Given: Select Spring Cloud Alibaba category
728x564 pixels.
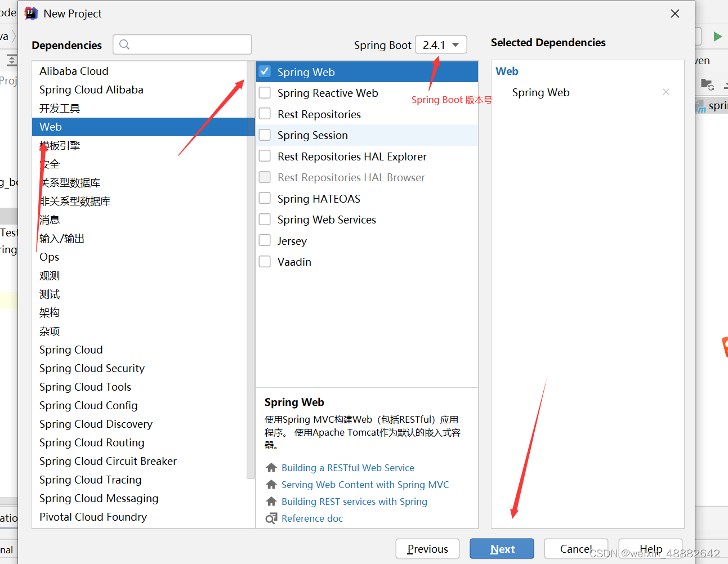Looking at the screenshot, I should coord(139,89).
